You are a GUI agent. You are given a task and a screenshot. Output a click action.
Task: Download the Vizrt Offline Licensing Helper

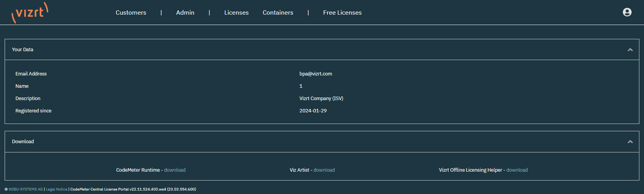pos(517,170)
